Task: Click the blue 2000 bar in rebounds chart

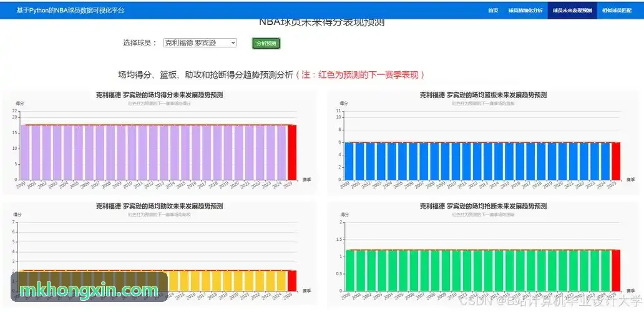Action: click(x=349, y=161)
